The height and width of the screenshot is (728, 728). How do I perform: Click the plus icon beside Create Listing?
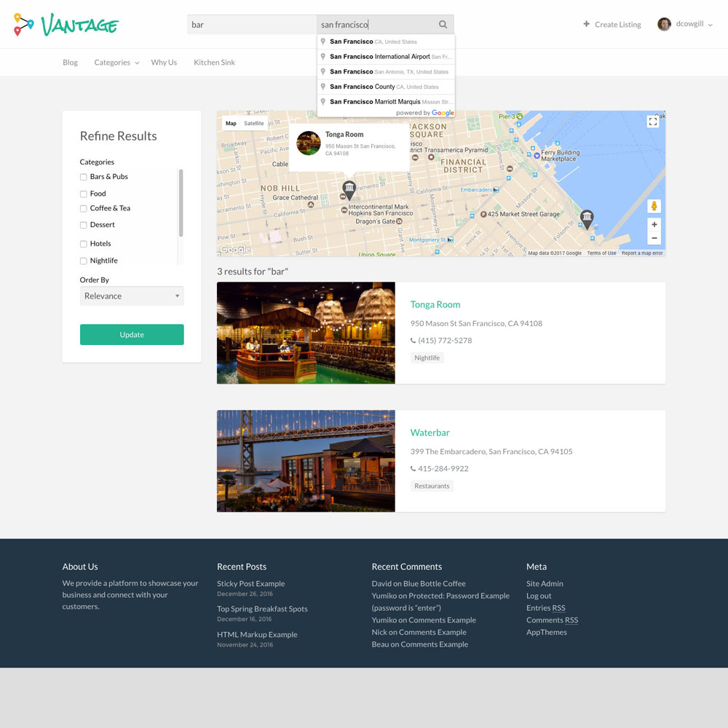click(586, 24)
